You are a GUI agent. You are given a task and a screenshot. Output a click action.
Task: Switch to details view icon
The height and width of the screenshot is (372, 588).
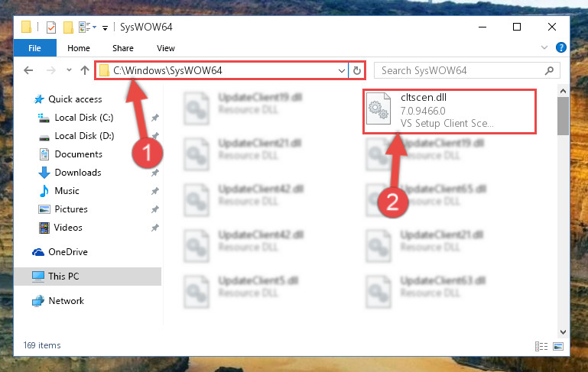[541, 346]
